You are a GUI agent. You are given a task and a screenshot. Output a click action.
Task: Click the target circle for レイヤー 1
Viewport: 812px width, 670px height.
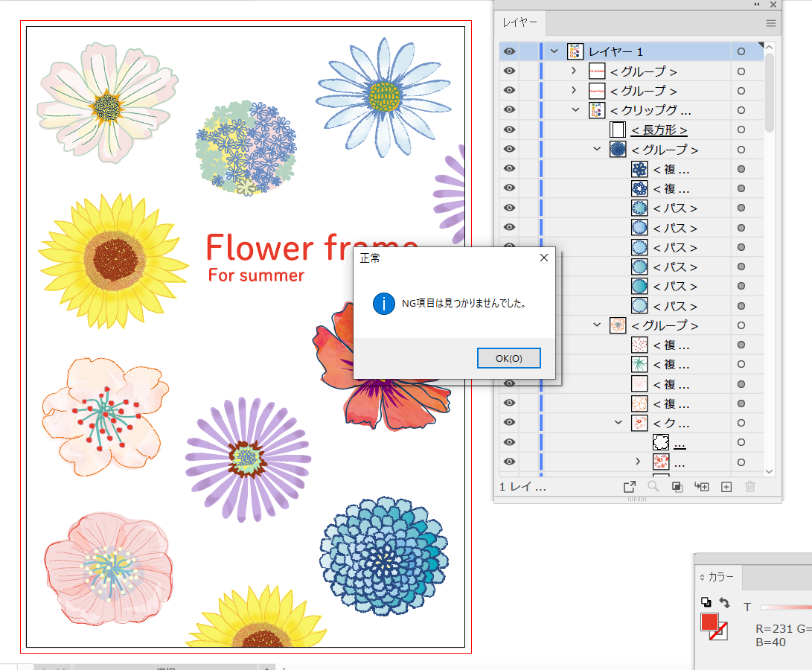point(741,51)
